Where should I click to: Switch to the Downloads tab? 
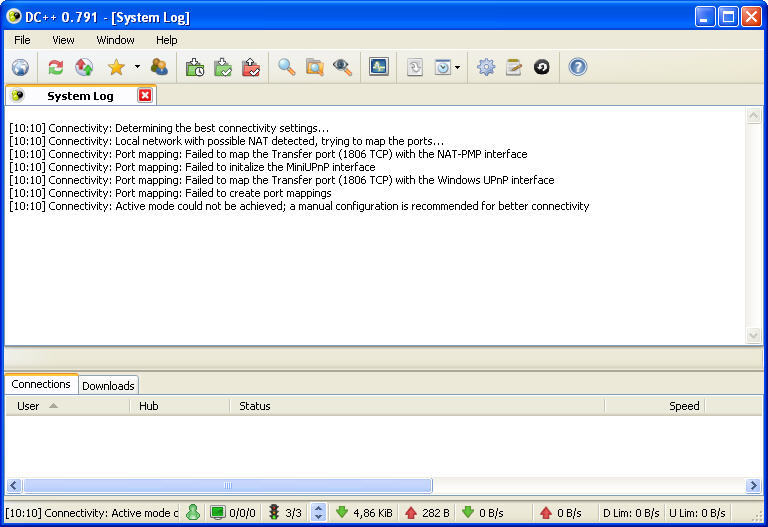coord(108,386)
